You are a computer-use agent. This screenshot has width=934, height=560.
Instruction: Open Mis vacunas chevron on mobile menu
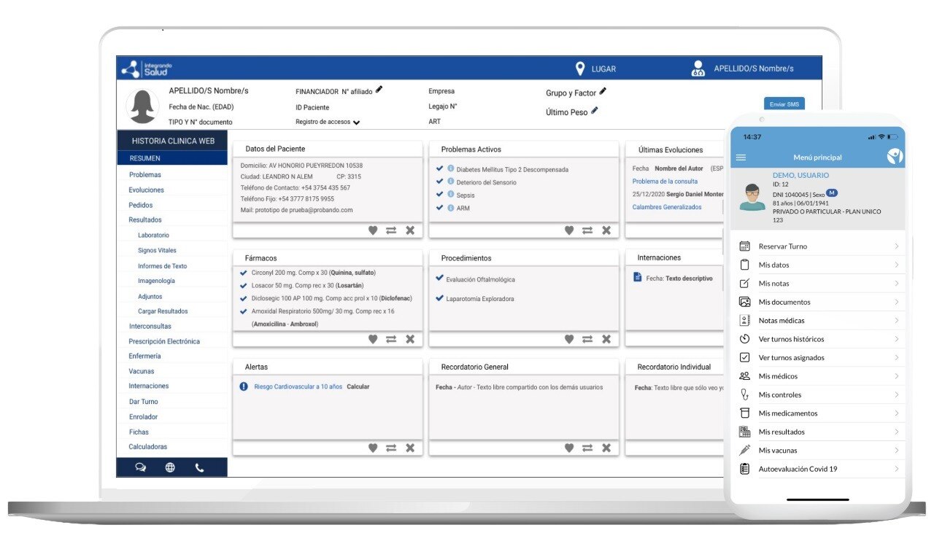[x=896, y=451]
